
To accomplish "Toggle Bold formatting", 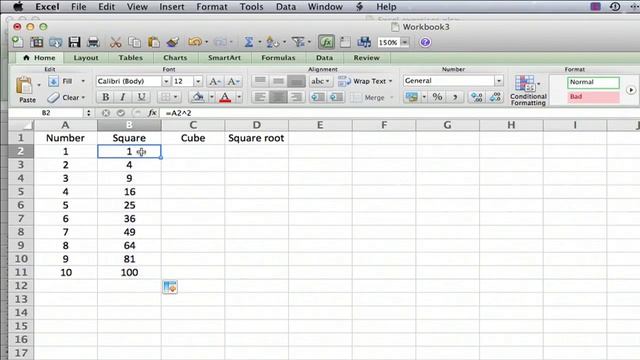I will 106,97.
